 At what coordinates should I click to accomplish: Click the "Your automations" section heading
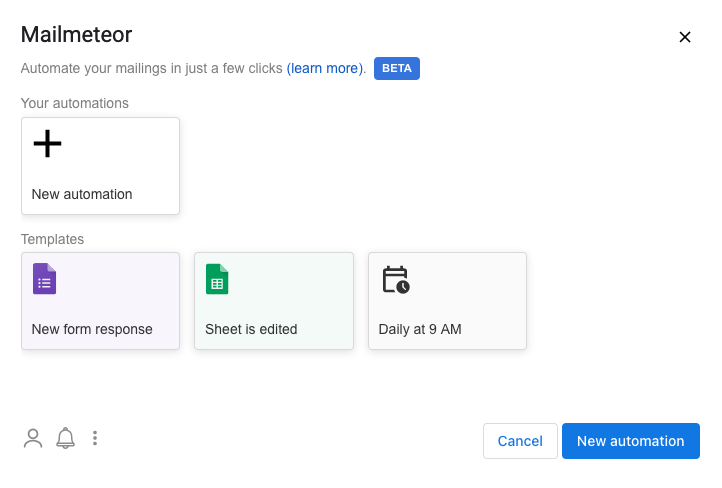(75, 103)
